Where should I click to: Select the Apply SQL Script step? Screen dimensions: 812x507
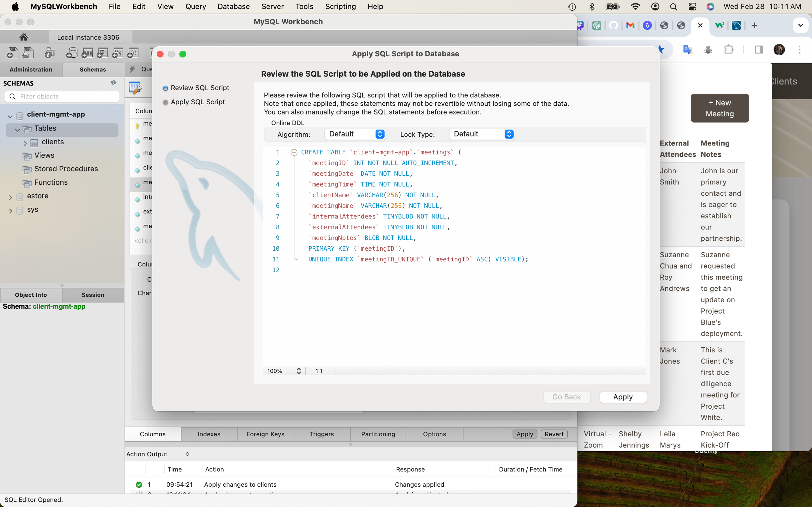pos(198,102)
